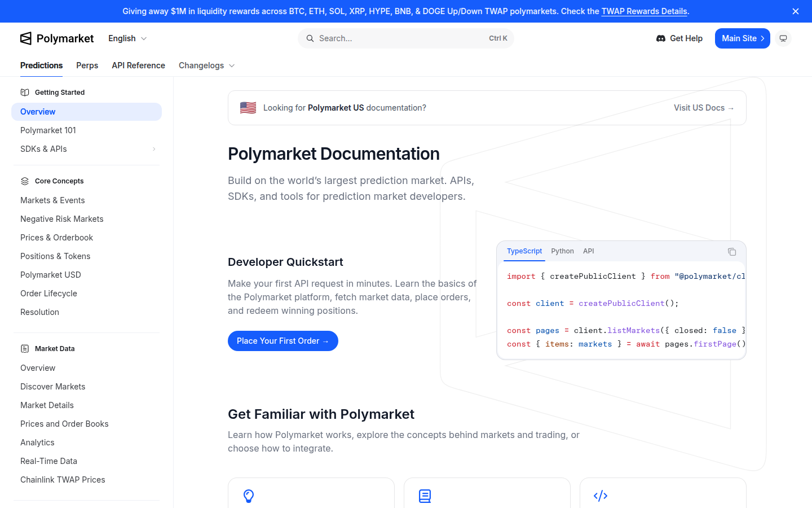Viewport: 812px width, 508px height.
Task: Open the English language dropdown
Action: [x=127, y=38]
